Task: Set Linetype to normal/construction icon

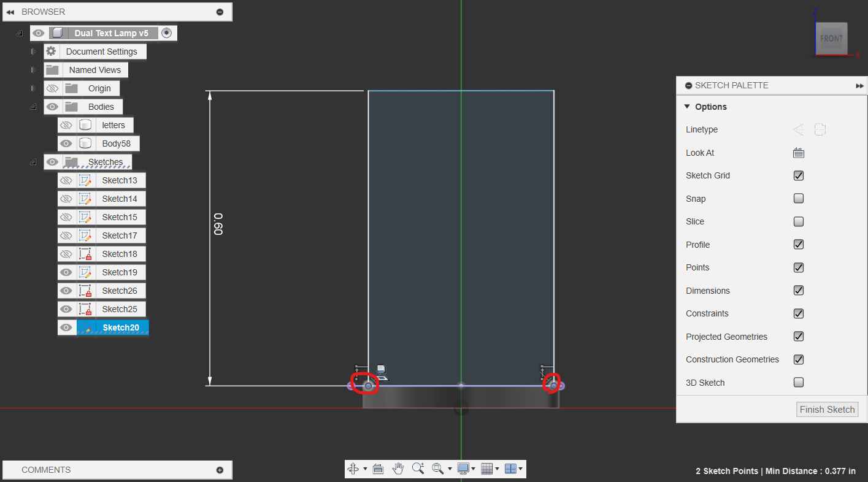Action: pyautogui.click(x=798, y=129)
